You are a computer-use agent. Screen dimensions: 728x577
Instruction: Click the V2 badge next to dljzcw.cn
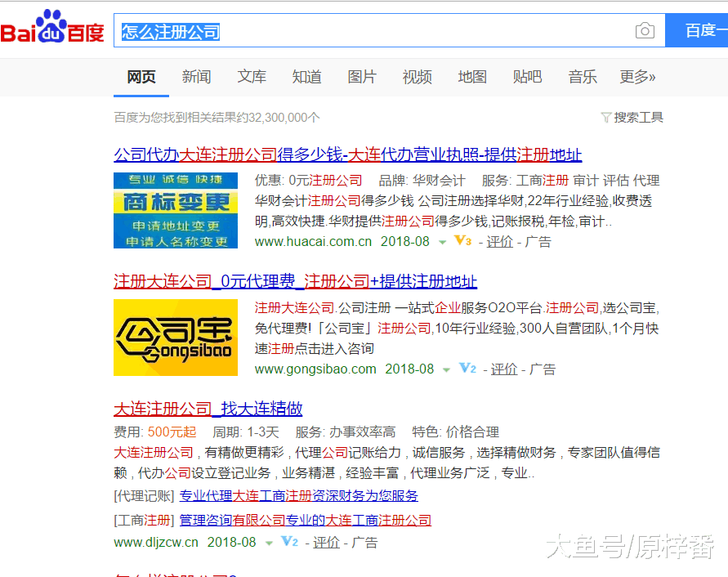coord(289,542)
